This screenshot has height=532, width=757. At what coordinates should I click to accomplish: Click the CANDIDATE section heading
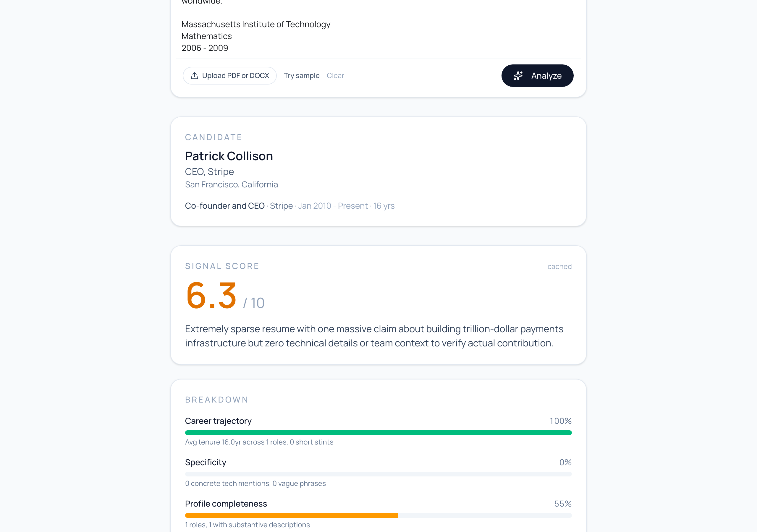coord(214,137)
